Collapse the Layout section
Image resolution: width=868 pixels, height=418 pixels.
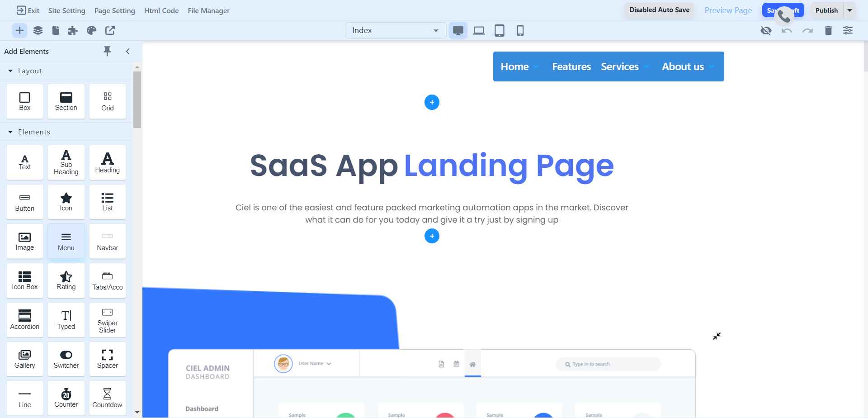point(10,71)
